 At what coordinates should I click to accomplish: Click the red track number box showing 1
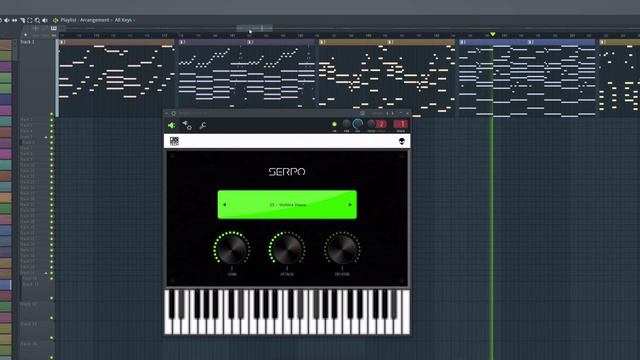401,124
